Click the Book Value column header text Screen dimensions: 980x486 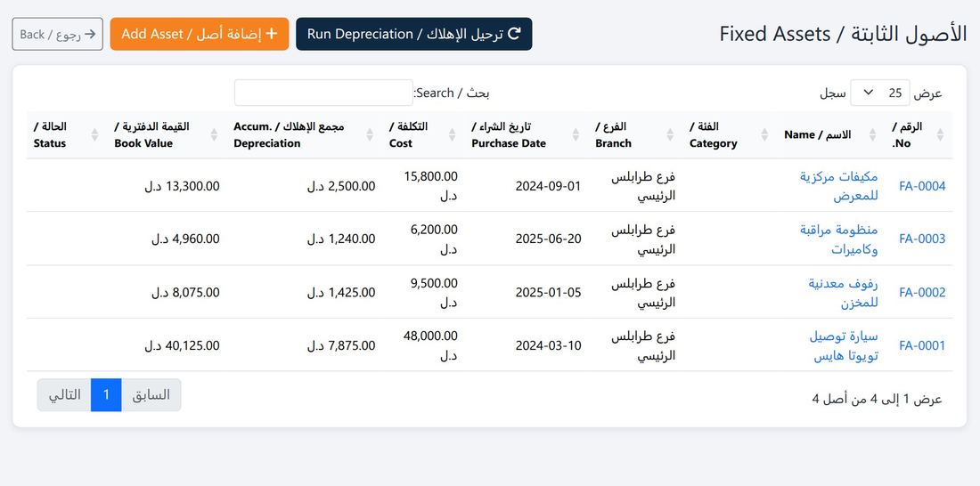(x=151, y=135)
